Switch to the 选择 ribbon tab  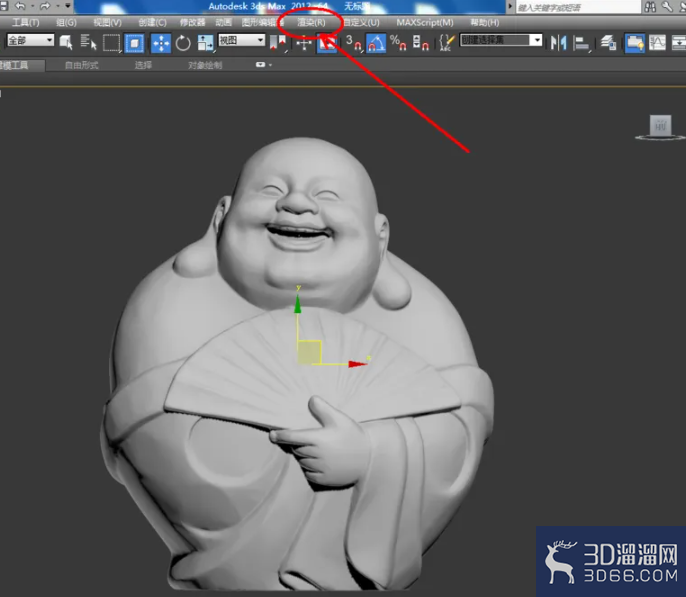pyautogui.click(x=143, y=65)
